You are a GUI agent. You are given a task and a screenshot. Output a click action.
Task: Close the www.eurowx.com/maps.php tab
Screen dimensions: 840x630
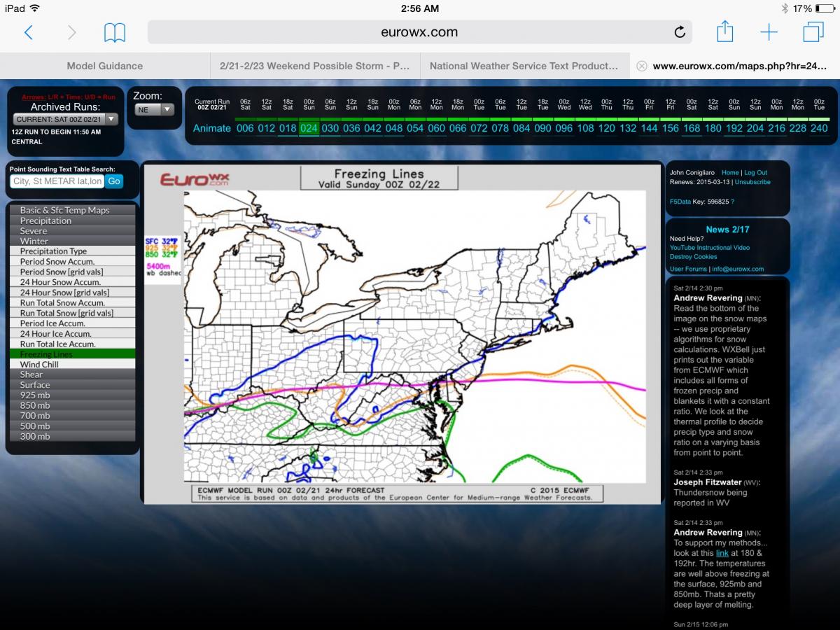point(641,66)
